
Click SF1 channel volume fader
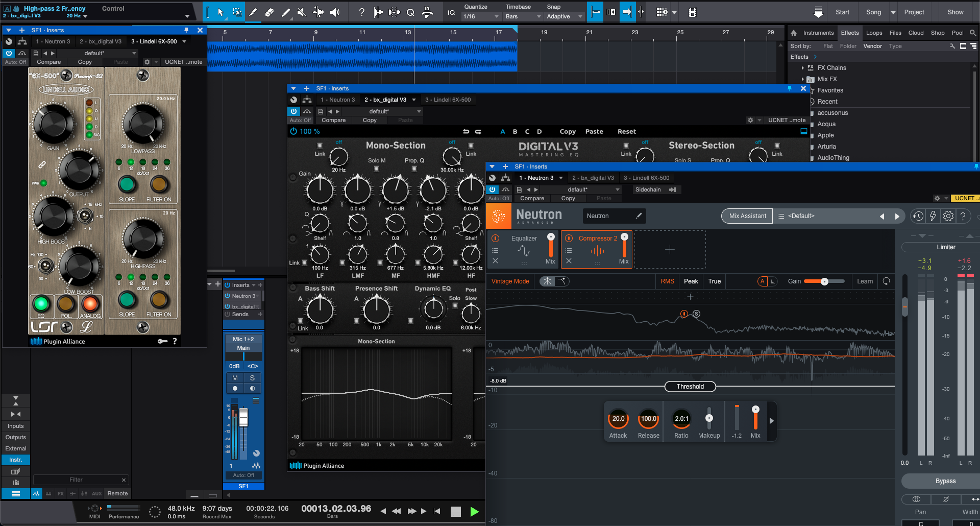click(x=243, y=417)
